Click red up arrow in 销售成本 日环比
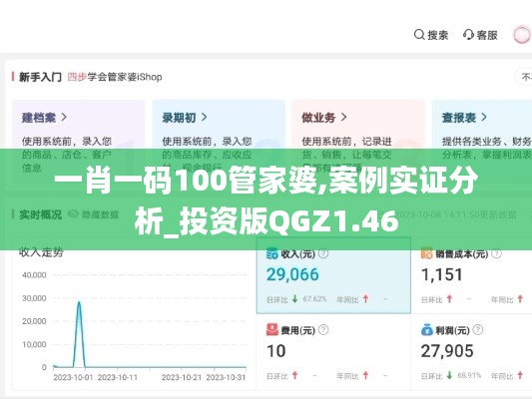This screenshot has height=399, width=532. (449, 299)
